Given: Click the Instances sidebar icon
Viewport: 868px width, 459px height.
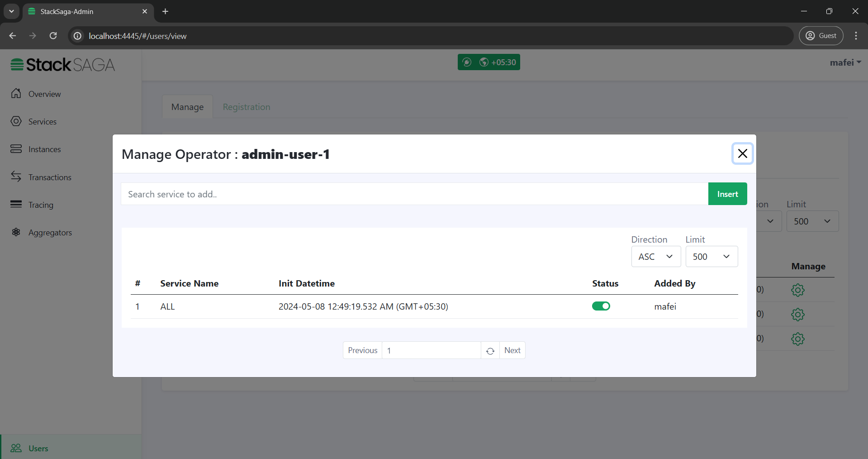Looking at the screenshot, I should click(16, 149).
